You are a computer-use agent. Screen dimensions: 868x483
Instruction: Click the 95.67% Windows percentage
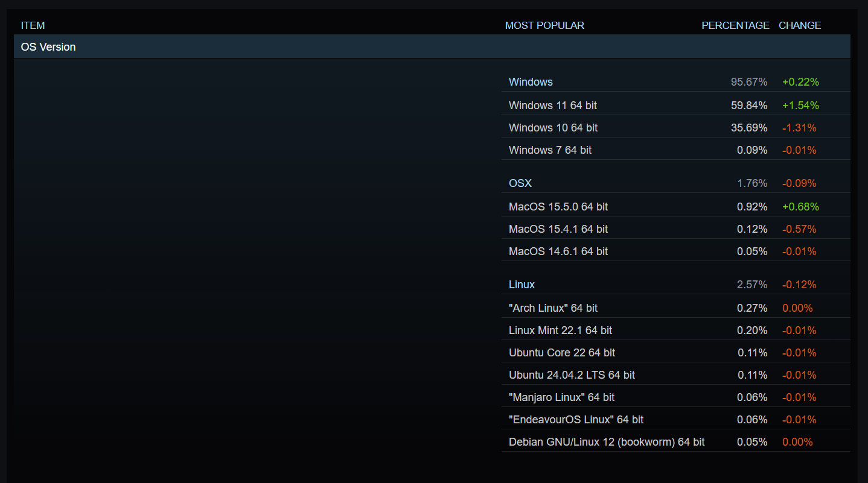pyautogui.click(x=749, y=82)
